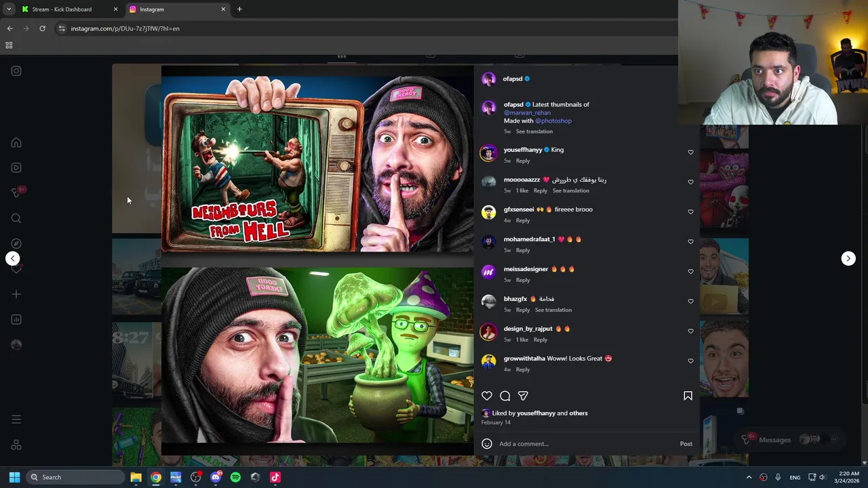
Task: Open More hamburger menu in sidebar
Action: 16,420
